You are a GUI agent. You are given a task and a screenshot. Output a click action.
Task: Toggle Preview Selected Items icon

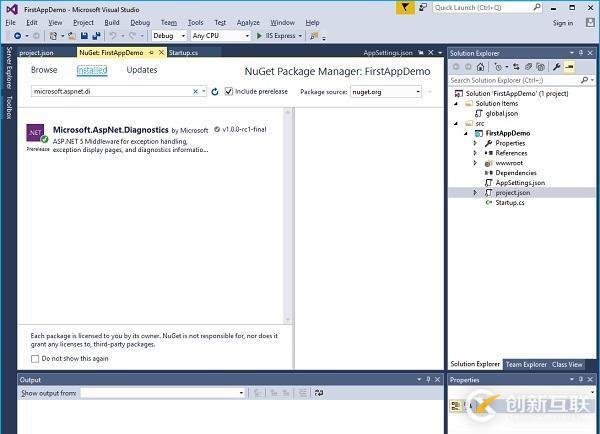pyautogui.click(x=569, y=67)
